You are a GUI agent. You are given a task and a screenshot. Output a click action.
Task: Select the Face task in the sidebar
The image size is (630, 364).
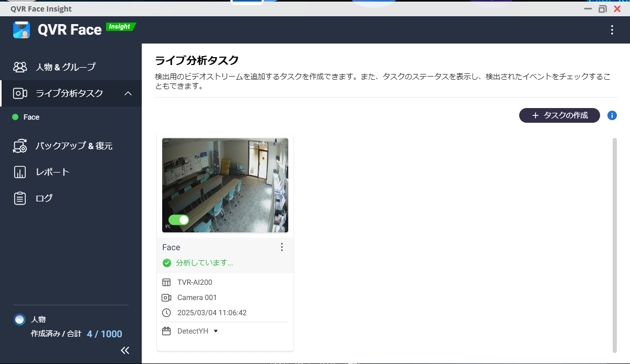pos(71,117)
